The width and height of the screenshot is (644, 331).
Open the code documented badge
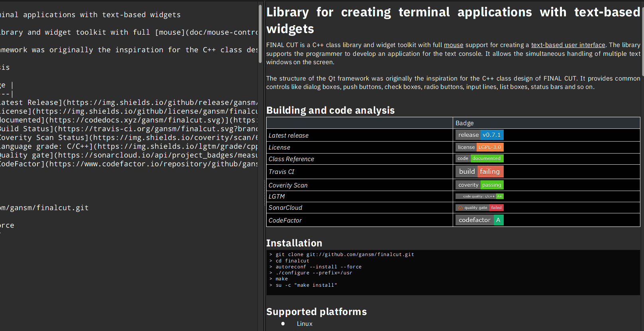pyautogui.click(x=479, y=158)
